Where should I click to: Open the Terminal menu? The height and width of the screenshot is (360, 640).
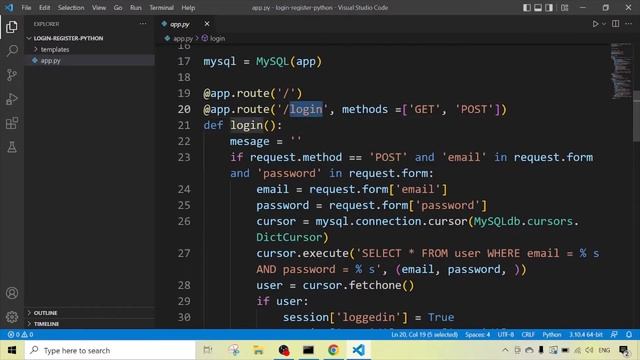[x=161, y=8]
